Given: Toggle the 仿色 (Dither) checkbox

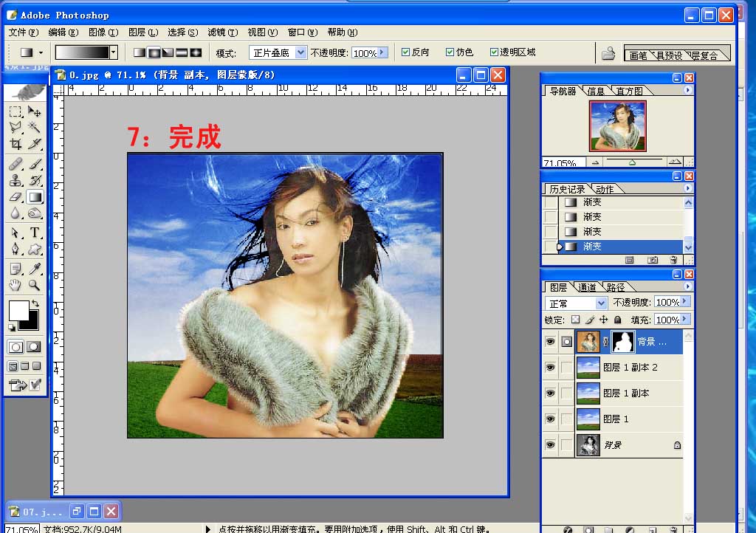Looking at the screenshot, I should click(450, 52).
